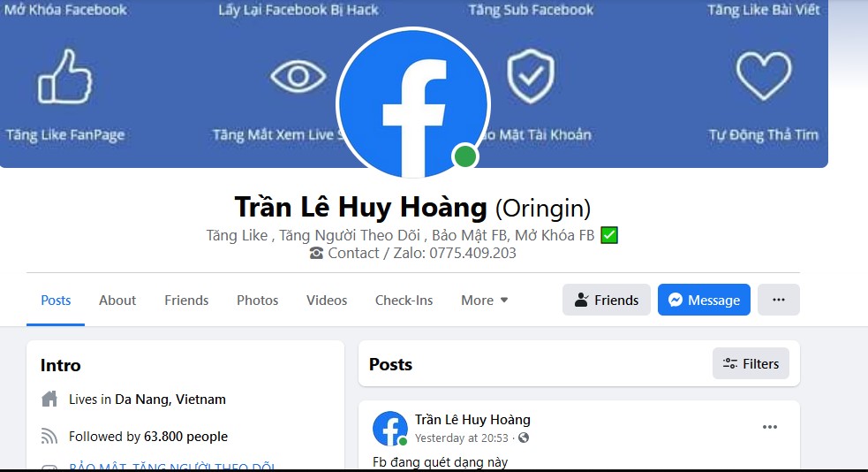This screenshot has height=472, width=868.
Task: Open the Filters button in Posts
Action: (x=751, y=363)
